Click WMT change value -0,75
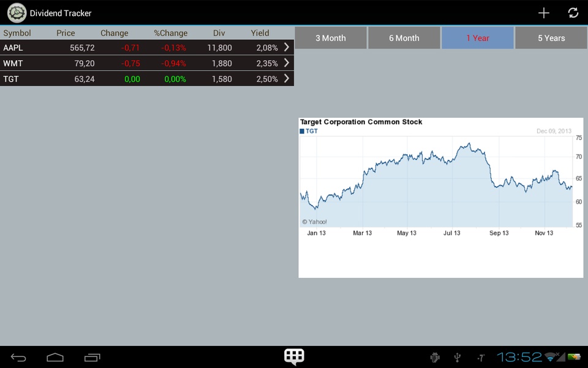The width and height of the screenshot is (588, 368). click(130, 63)
